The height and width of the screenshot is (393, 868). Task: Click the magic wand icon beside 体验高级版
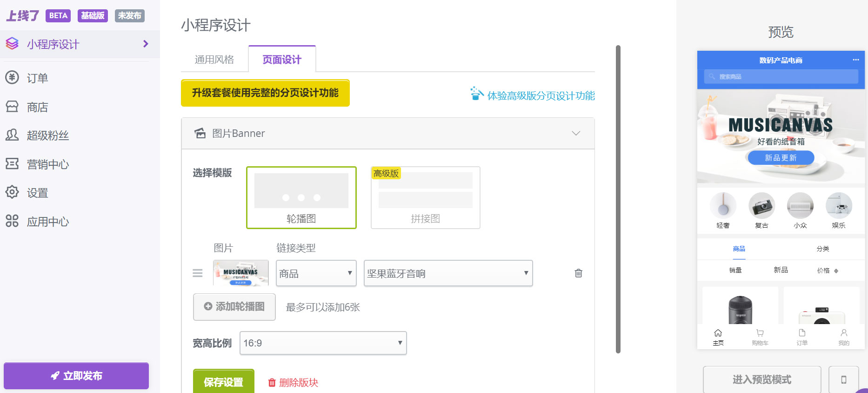[x=476, y=93]
